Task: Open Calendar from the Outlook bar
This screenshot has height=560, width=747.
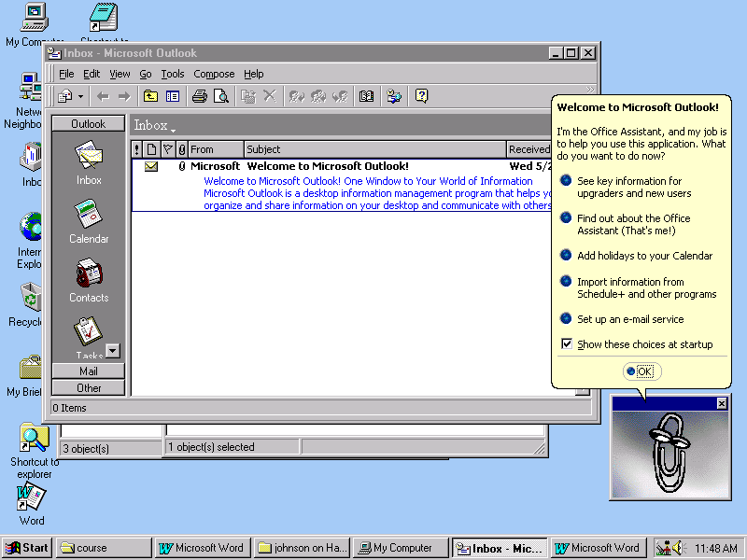Action: (89, 221)
